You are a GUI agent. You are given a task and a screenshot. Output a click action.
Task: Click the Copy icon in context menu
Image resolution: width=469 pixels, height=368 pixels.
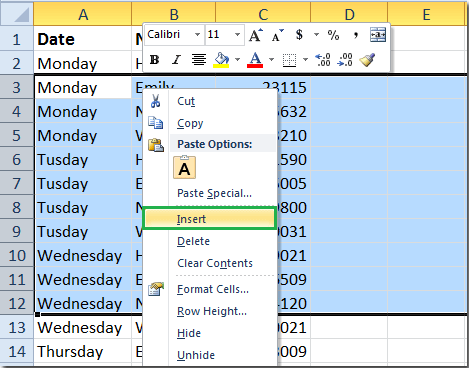click(155, 123)
